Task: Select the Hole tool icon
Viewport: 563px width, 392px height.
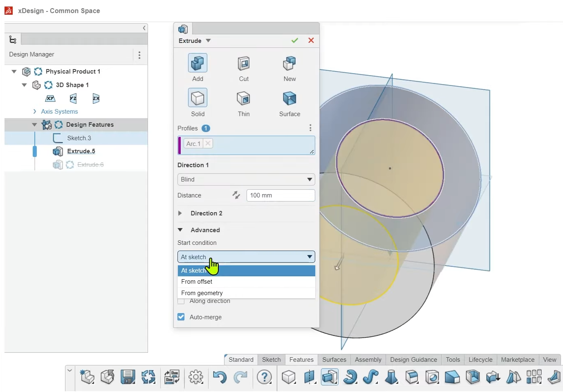Action: 432,377
